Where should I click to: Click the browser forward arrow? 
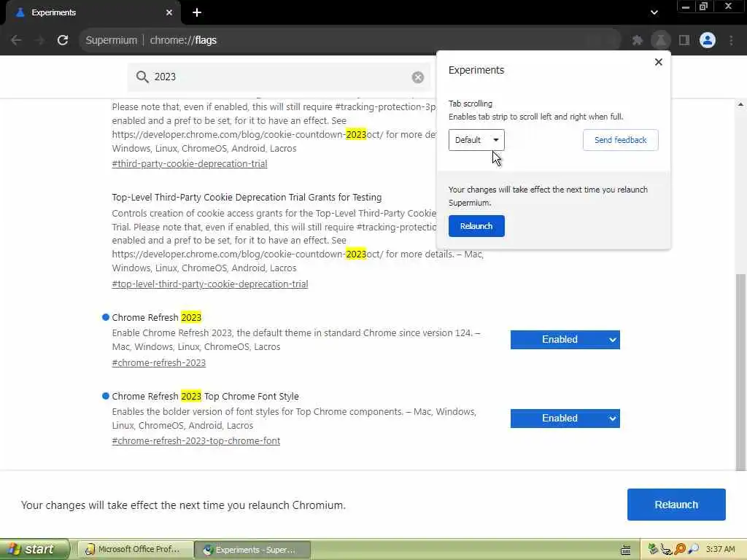click(40, 40)
